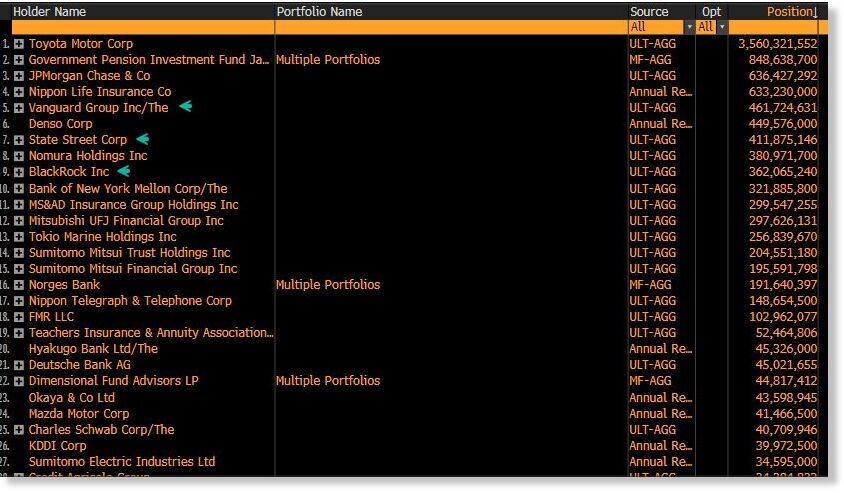The height and width of the screenshot is (493, 844).
Task: Click ULT-AGG source for FMR LLC
Action: (652, 317)
